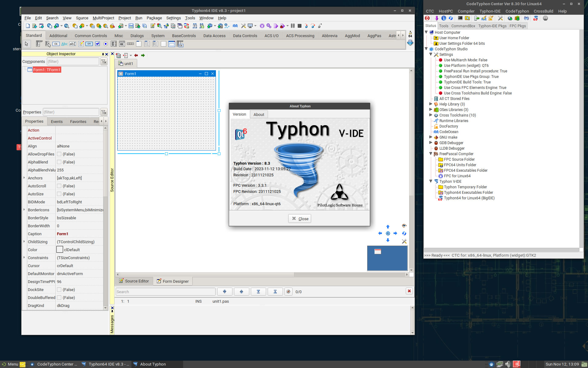This screenshot has width=588, height=368.
Task: Click the red 64 Typhon icon in CodeTyphon toolbar
Action: pos(536,18)
